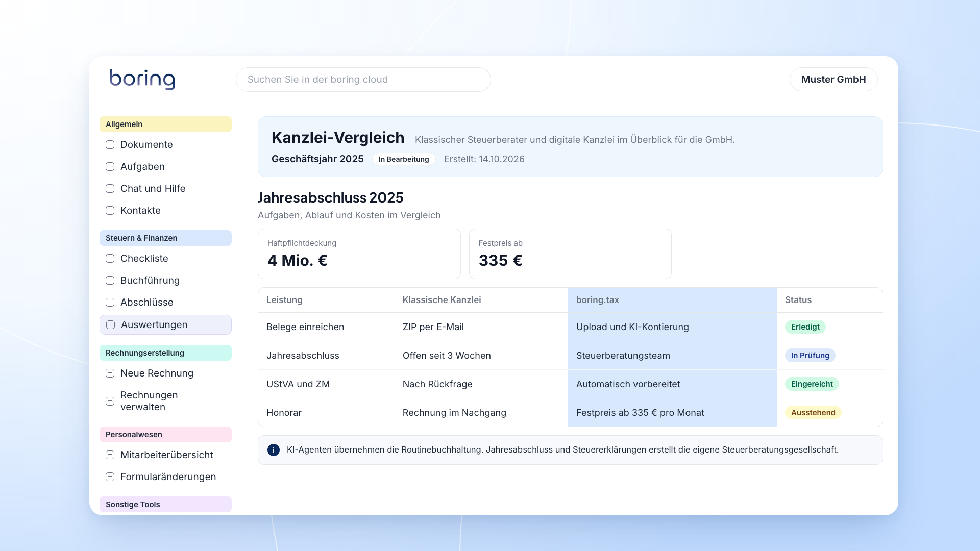Image resolution: width=980 pixels, height=551 pixels.
Task: Click the icon next to Aufgaben
Action: [x=110, y=167]
